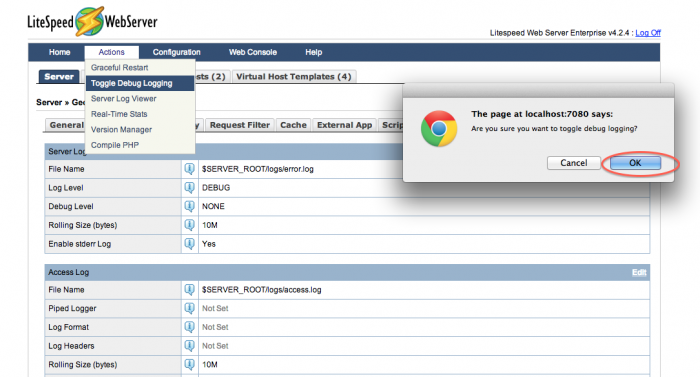Click the $SERVER_ROOT/logs/access.log value
Screen dimensions: 700x377
pos(262,290)
